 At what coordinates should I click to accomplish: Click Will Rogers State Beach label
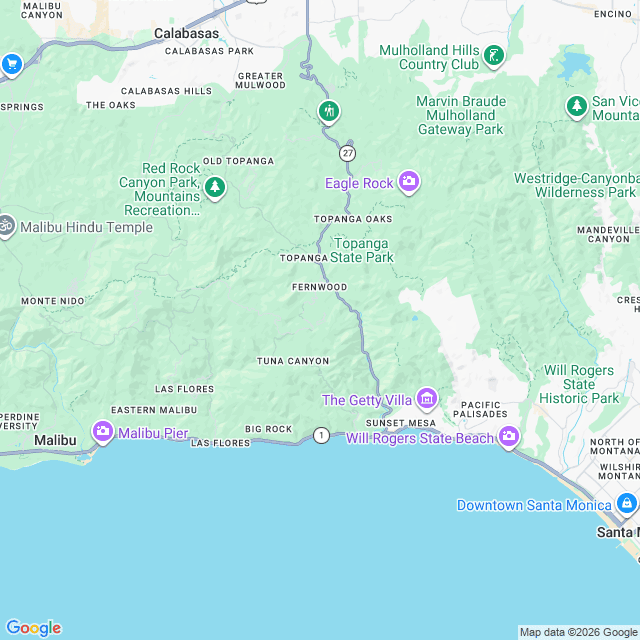420,438
